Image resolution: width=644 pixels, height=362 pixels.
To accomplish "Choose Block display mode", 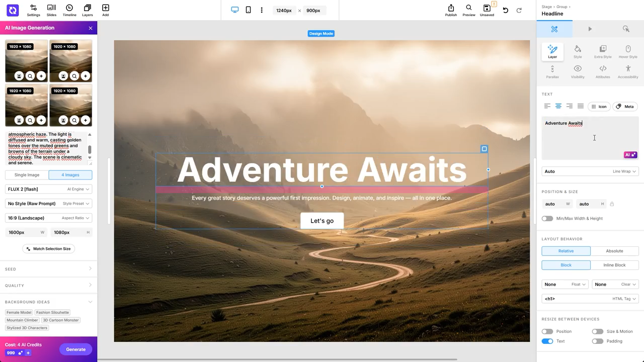I will 566,265.
